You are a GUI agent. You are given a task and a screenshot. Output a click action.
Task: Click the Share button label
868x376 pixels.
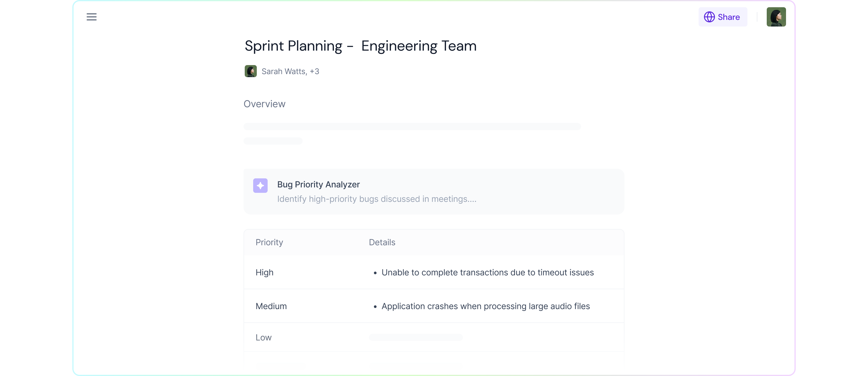728,17
